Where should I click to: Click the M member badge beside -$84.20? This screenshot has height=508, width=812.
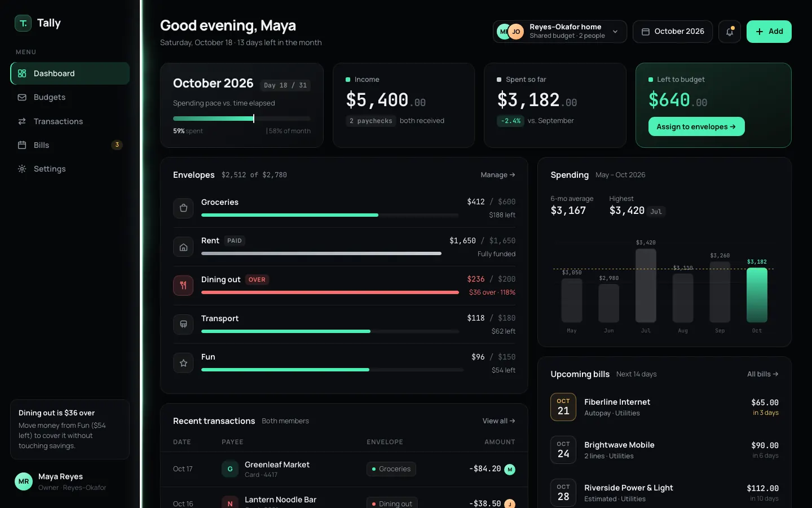click(510, 469)
